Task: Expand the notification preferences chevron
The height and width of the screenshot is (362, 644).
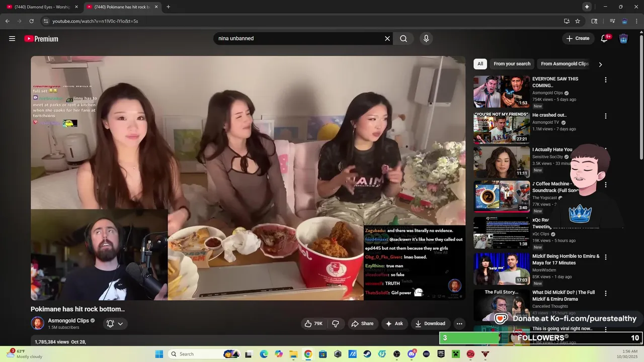Action: tap(120, 324)
